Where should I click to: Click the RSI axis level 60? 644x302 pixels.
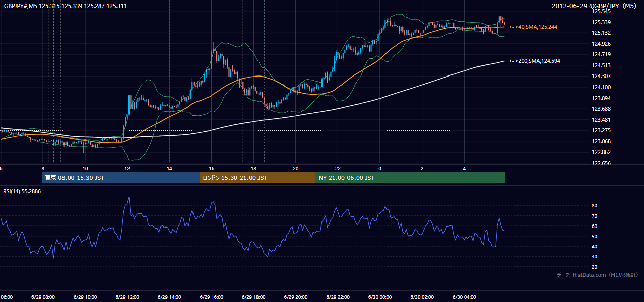595,226
